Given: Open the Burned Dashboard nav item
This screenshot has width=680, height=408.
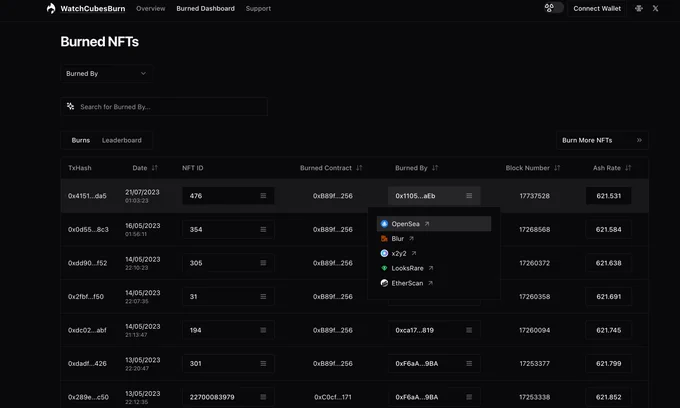Looking at the screenshot, I should coord(205,8).
